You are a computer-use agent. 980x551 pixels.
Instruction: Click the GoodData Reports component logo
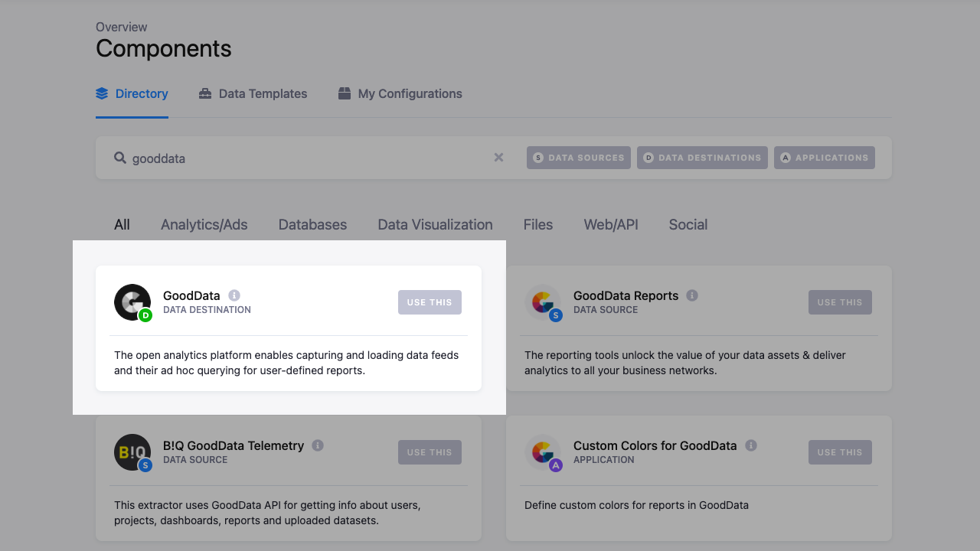pos(543,302)
